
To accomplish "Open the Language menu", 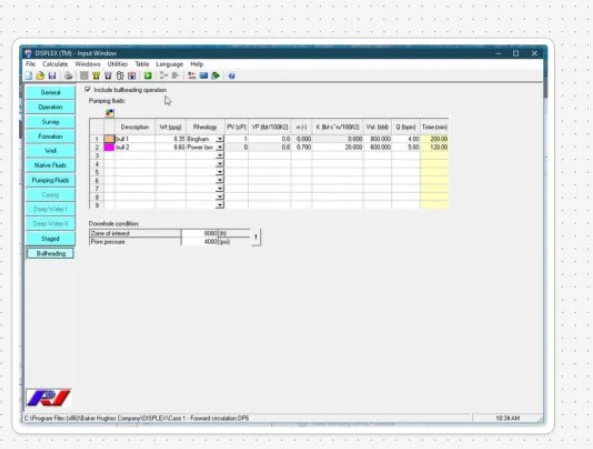I will click(169, 64).
